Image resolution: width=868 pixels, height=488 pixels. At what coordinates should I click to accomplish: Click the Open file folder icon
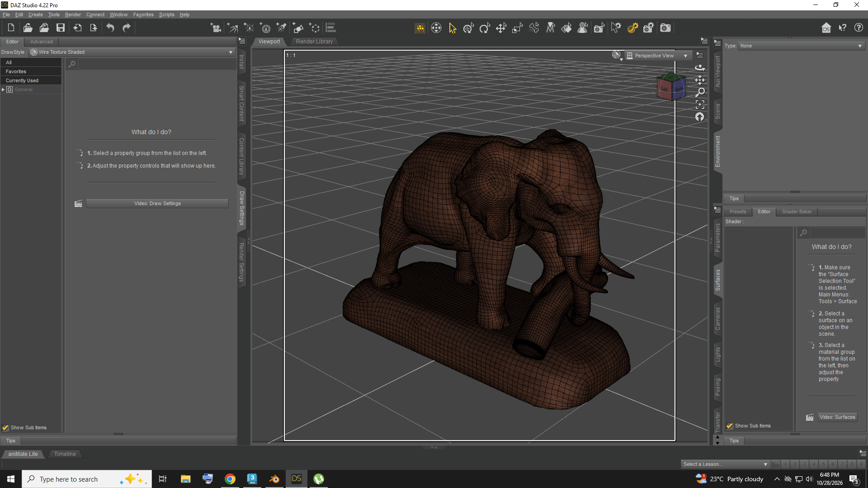click(x=28, y=28)
